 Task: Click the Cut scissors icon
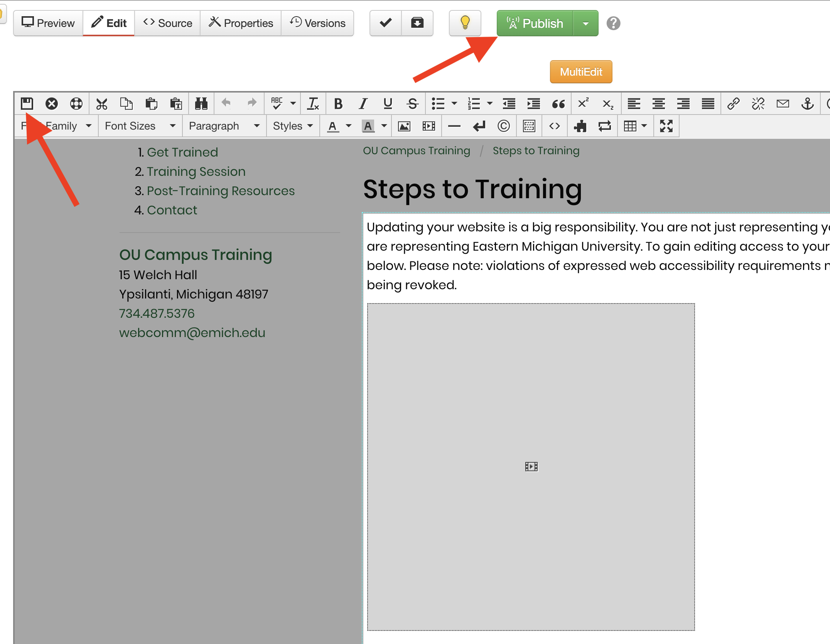tap(102, 103)
